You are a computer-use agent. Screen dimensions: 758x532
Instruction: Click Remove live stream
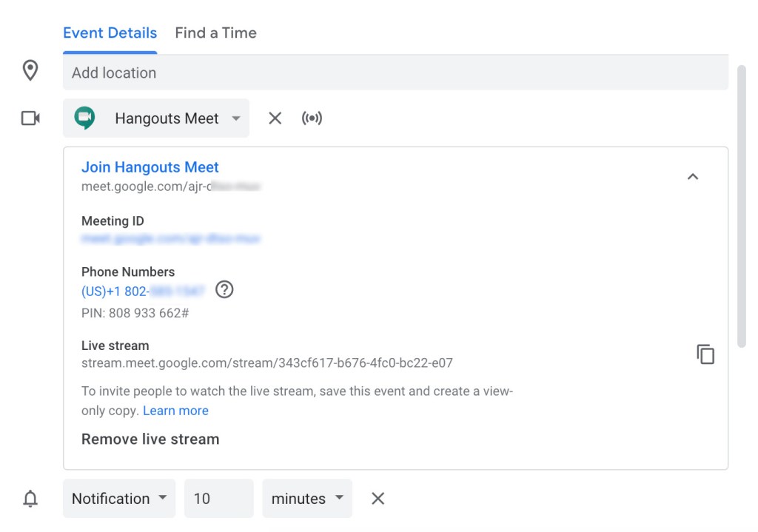150,439
